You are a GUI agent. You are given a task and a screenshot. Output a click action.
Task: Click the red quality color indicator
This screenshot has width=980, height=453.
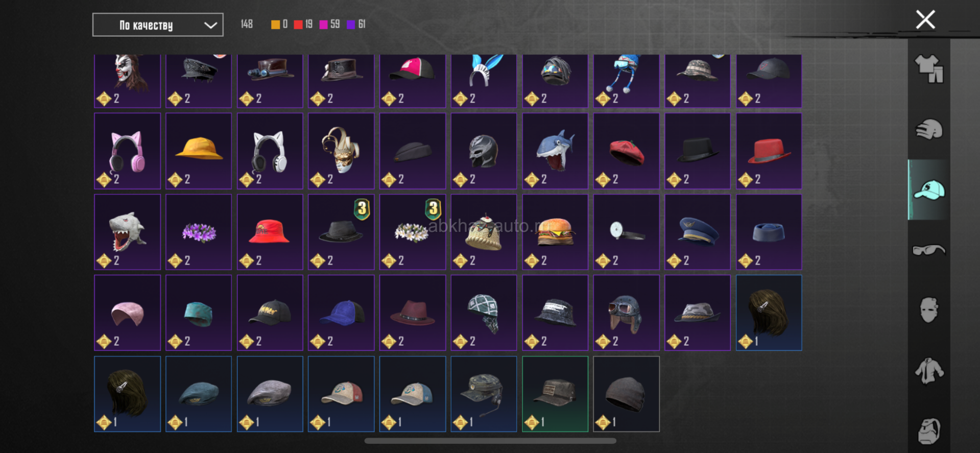pos(298,25)
